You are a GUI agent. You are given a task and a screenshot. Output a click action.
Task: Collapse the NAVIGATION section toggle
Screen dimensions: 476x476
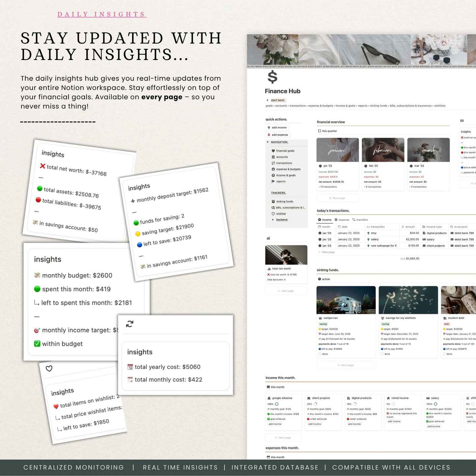click(267, 142)
